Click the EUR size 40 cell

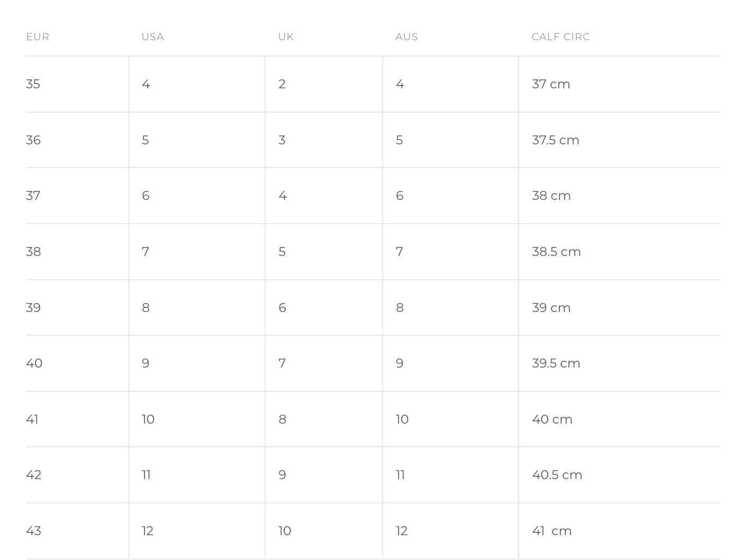pyautogui.click(x=34, y=363)
